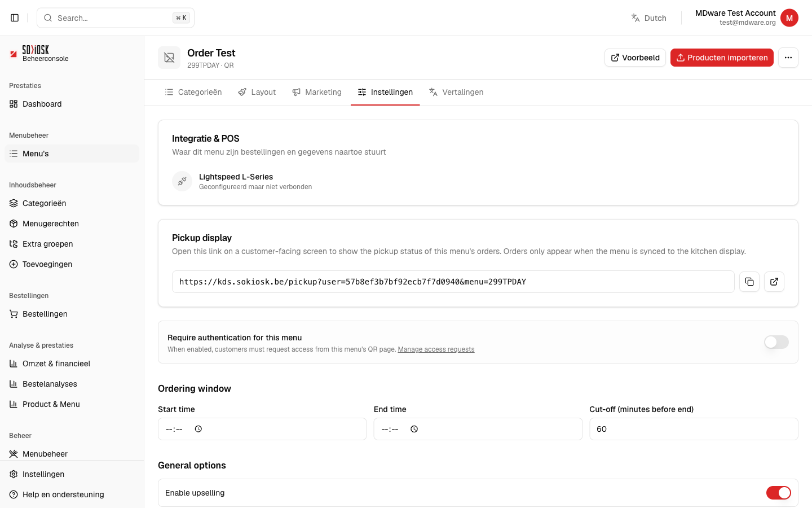Switch to the Marketing tab
The height and width of the screenshot is (508, 812).
[x=317, y=92]
